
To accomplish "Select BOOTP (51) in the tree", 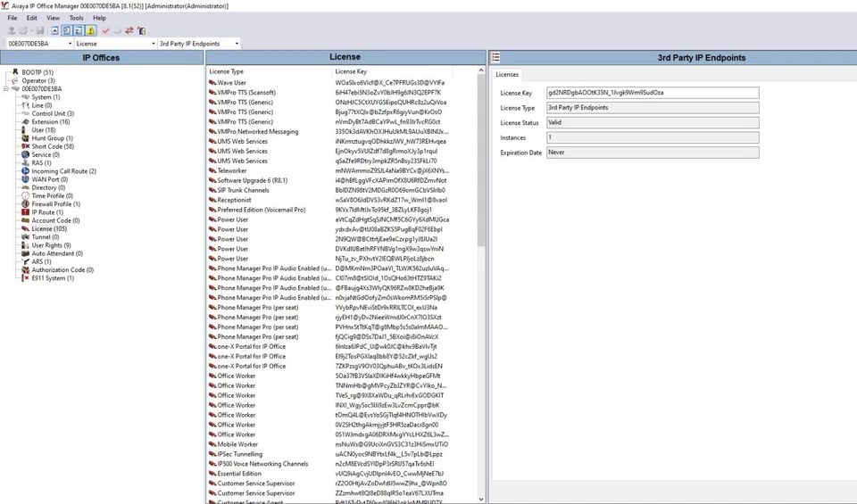I will pyautogui.click(x=37, y=72).
